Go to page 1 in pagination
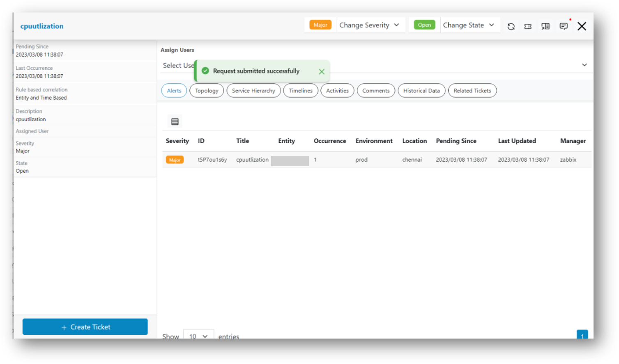 click(x=582, y=335)
